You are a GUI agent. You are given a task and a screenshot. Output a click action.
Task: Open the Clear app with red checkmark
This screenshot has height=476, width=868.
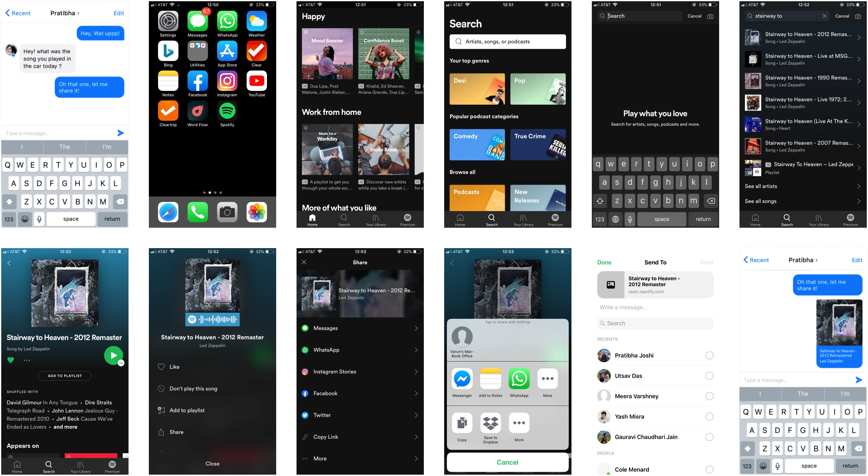tap(257, 51)
